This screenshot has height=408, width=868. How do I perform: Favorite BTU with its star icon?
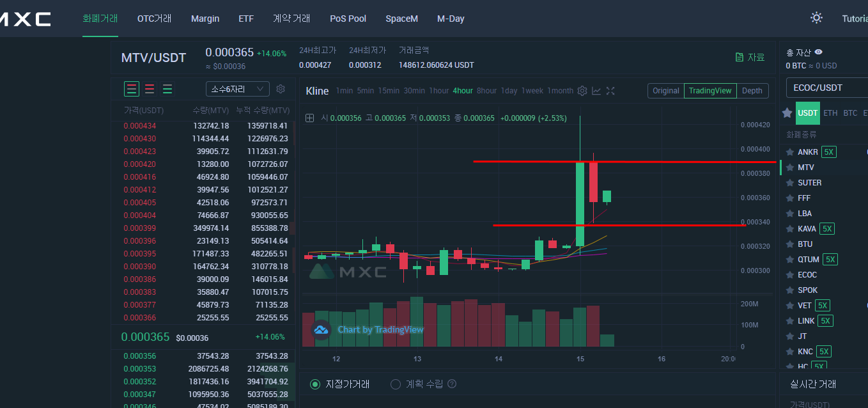pyautogui.click(x=789, y=244)
